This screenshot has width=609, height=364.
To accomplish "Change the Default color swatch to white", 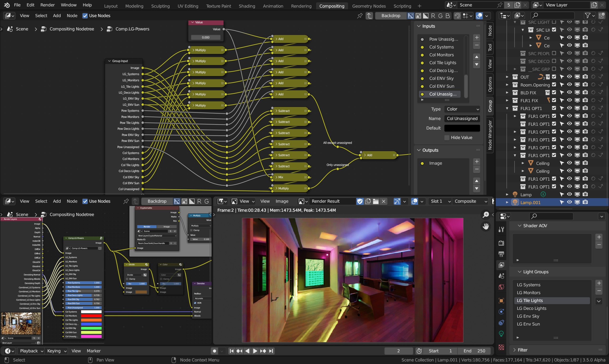I will [x=462, y=128].
